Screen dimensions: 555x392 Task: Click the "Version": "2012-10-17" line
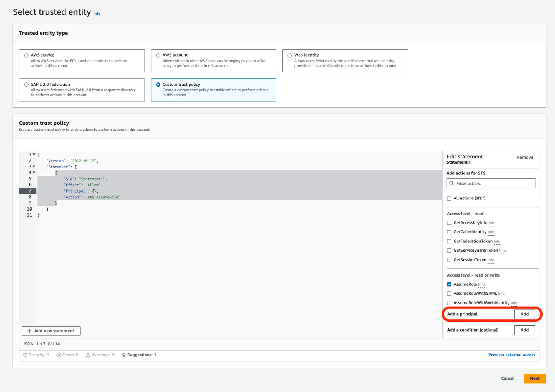(x=72, y=161)
